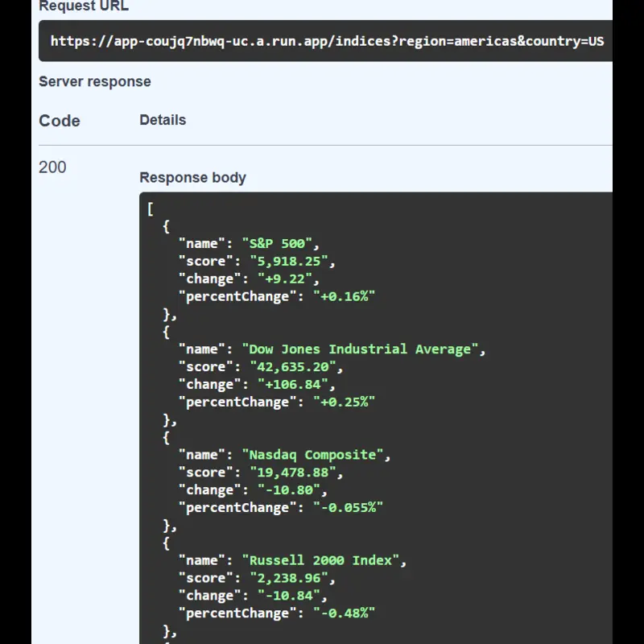The height and width of the screenshot is (644, 644).
Task: Click the Details column header
Action: pyautogui.click(x=163, y=119)
